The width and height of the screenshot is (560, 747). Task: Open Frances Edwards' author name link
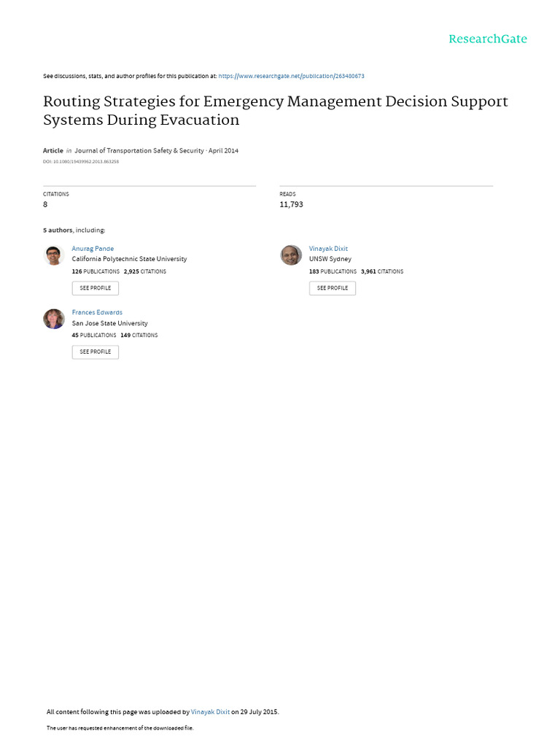[97, 312]
